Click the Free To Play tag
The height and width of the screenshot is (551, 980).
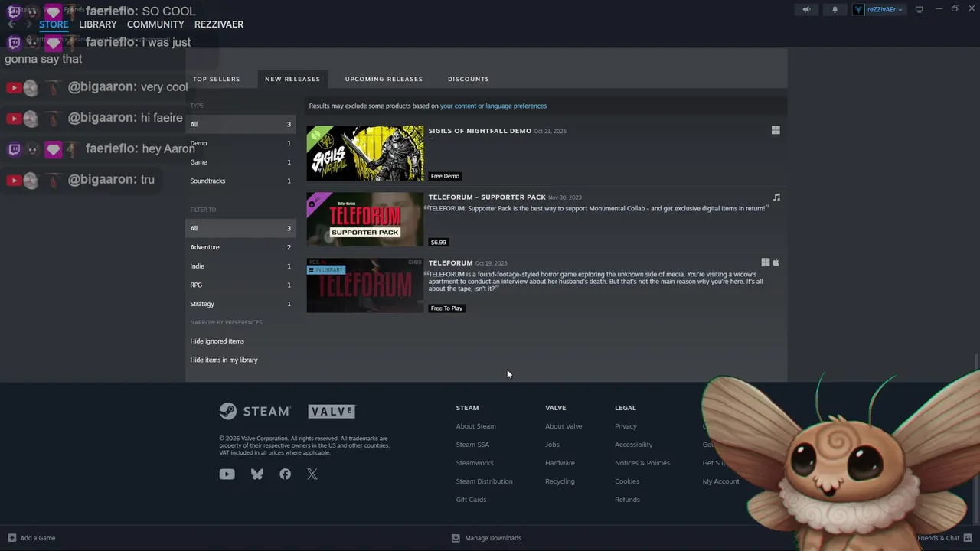click(446, 308)
